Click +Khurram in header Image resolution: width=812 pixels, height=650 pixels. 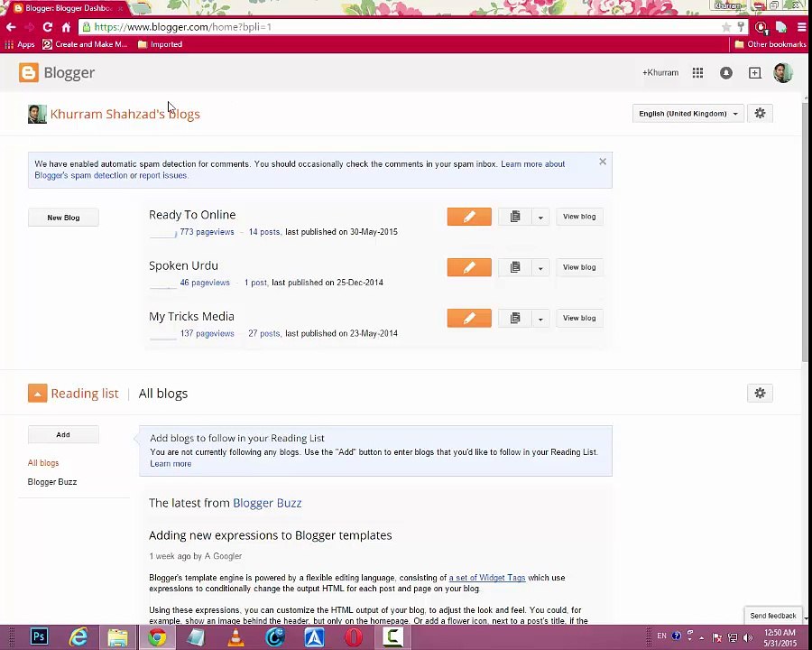click(x=660, y=72)
